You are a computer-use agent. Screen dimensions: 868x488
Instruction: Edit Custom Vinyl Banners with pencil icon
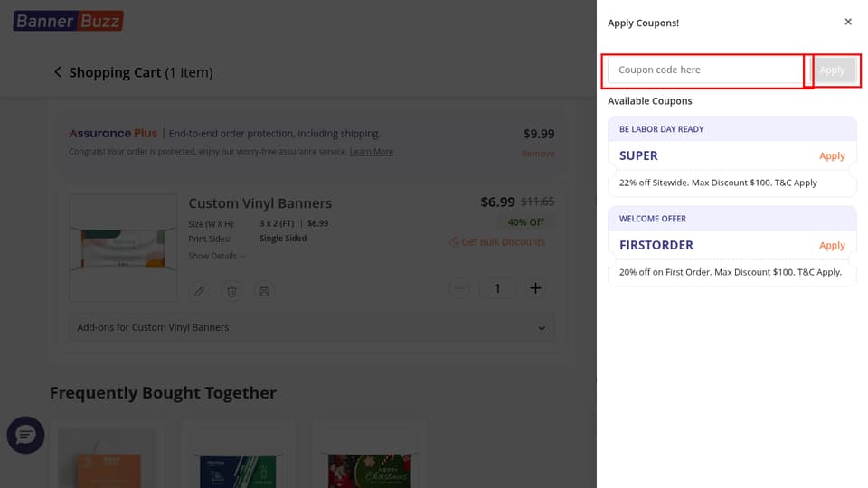[199, 291]
